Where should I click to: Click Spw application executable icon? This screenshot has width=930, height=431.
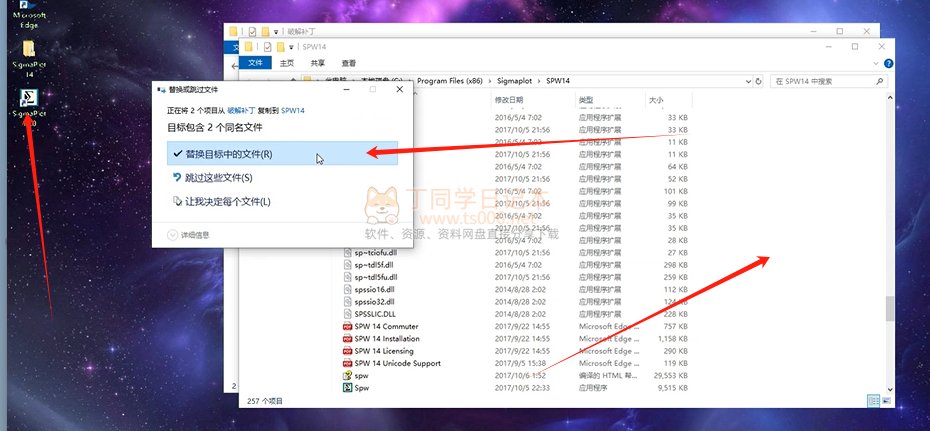click(x=348, y=388)
